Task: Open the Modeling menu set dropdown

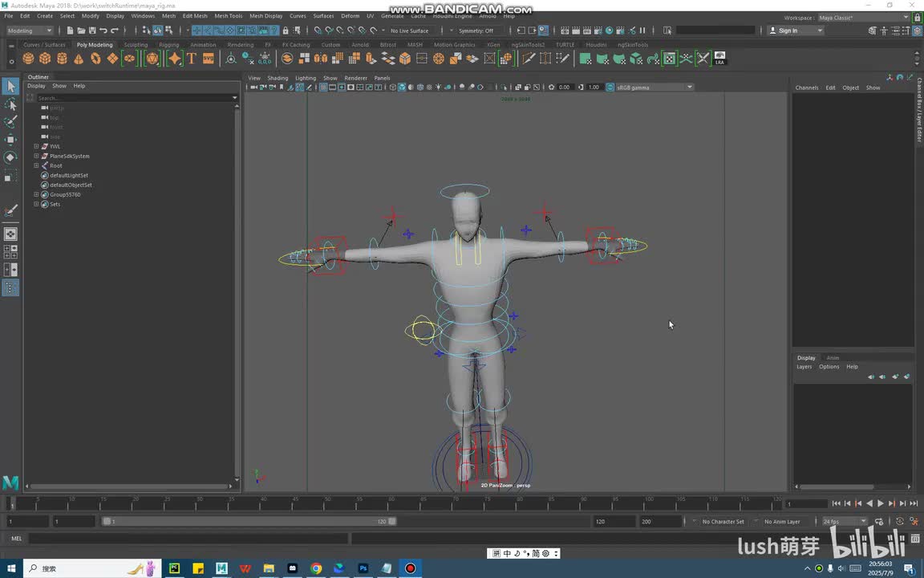Action: click(29, 31)
